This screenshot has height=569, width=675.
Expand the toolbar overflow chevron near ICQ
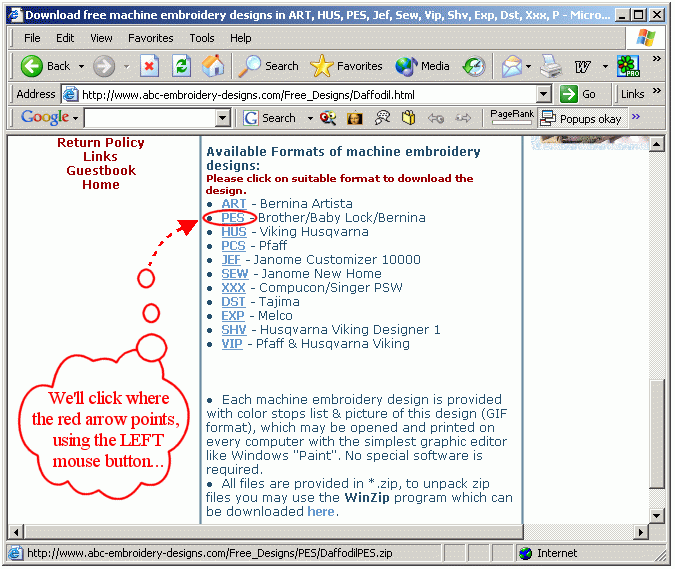click(x=656, y=58)
